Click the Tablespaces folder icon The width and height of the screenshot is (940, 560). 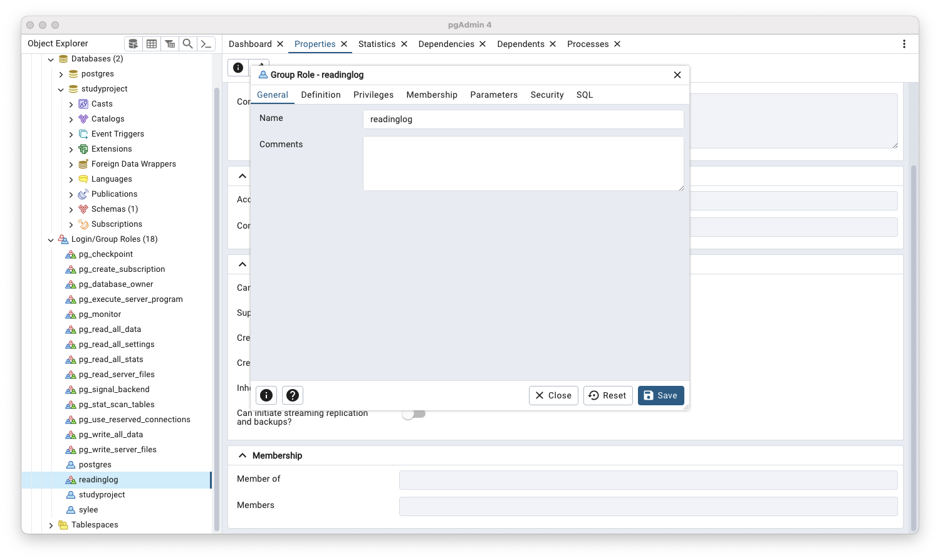click(63, 525)
